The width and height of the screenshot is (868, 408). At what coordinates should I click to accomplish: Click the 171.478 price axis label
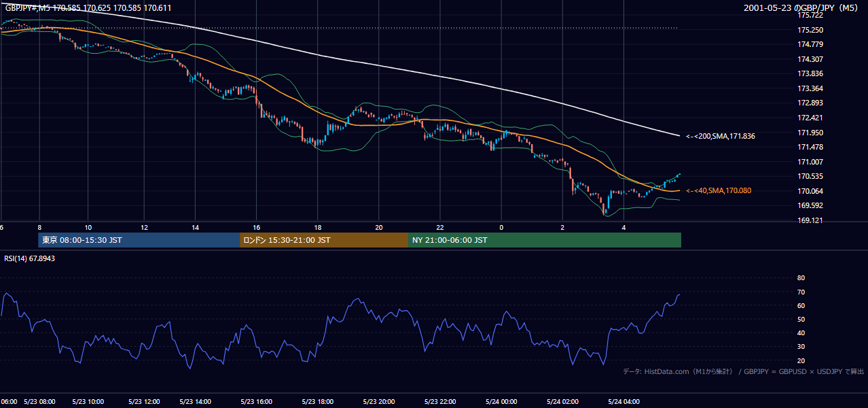(x=810, y=147)
